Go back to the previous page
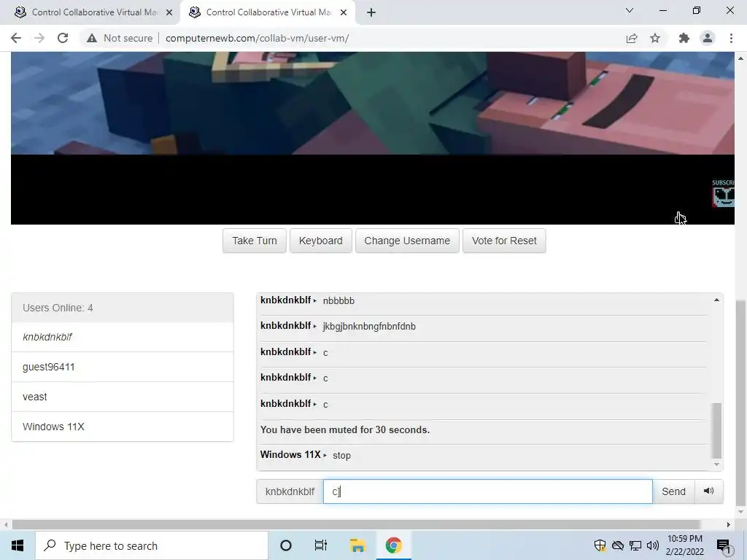The width and height of the screenshot is (747, 560). pos(16,38)
